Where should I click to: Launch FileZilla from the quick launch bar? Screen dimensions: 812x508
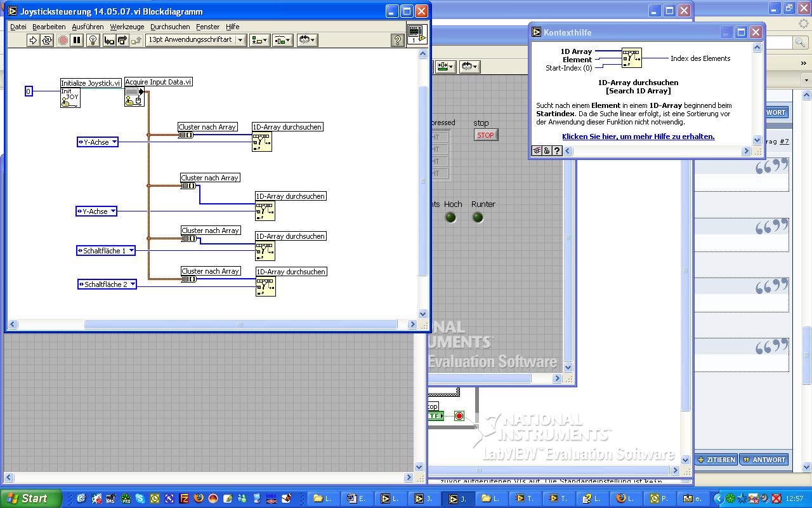tap(184, 498)
